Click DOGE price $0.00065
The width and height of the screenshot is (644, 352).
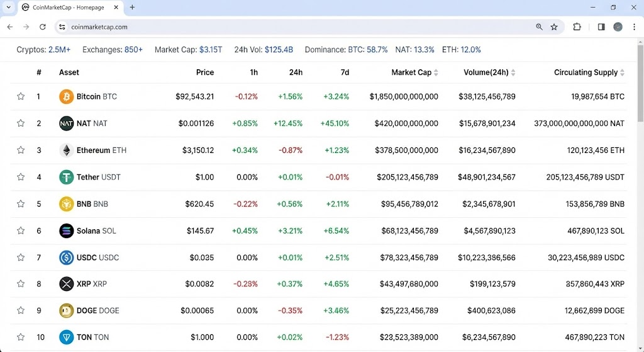[x=197, y=310]
